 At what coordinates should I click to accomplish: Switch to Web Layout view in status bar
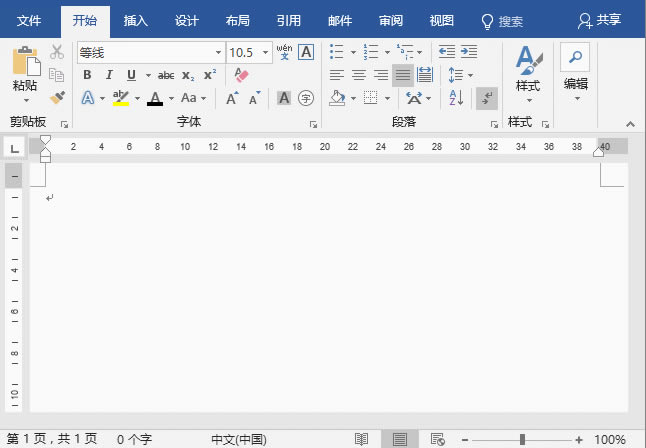pos(437,439)
